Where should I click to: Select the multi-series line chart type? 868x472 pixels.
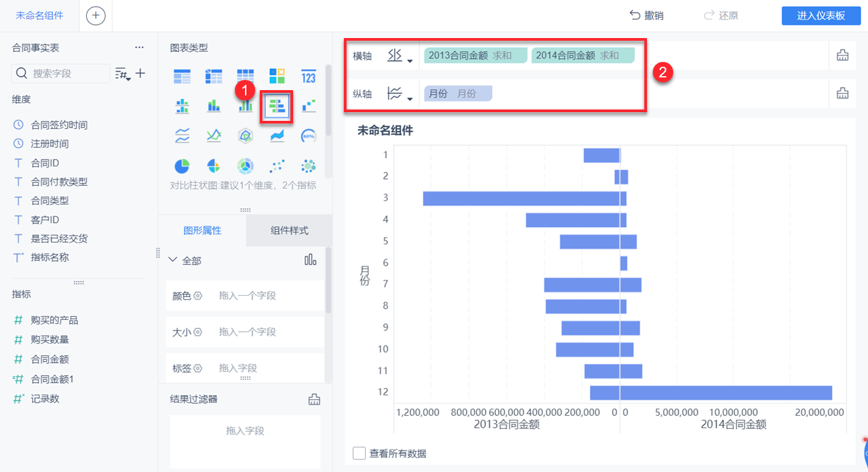pyautogui.click(x=213, y=136)
